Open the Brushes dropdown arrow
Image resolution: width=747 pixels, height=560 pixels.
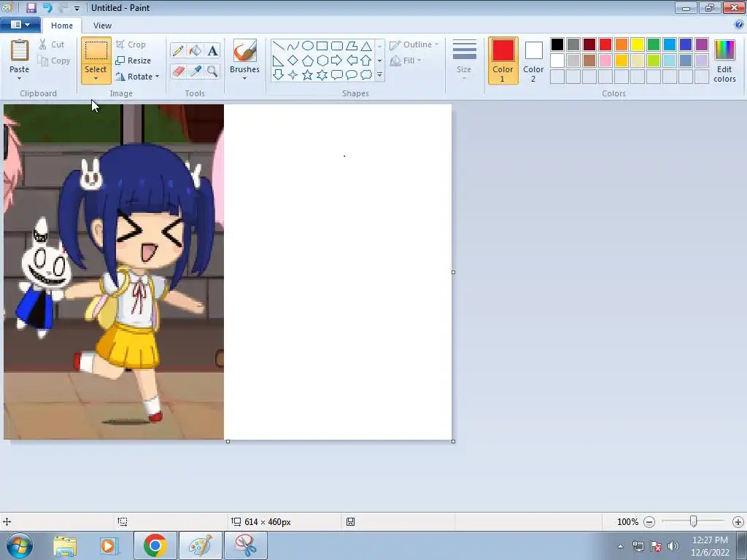[x=244, y=78]
